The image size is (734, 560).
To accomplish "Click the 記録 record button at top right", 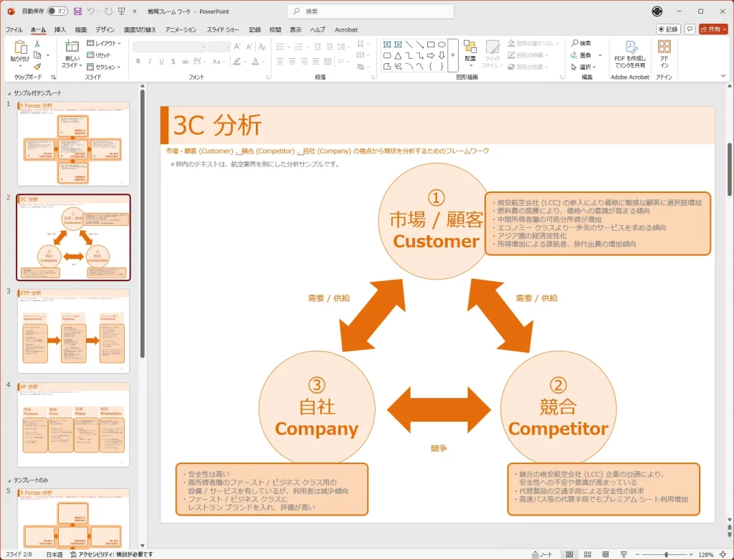I will [668, 29].
